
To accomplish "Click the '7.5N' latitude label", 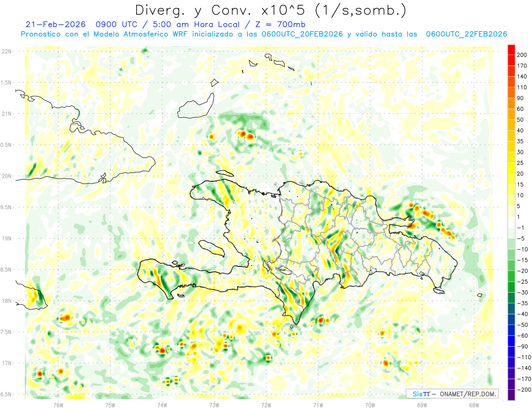I will (x=7, y=332).
